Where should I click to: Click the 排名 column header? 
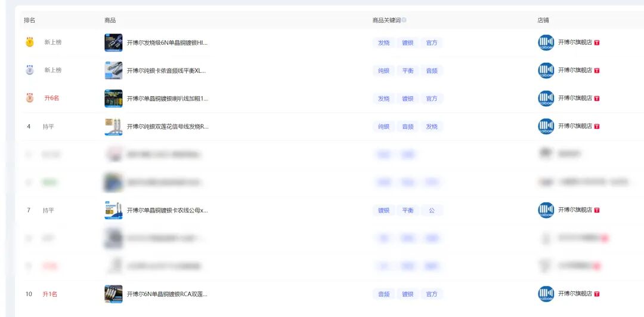29,20
